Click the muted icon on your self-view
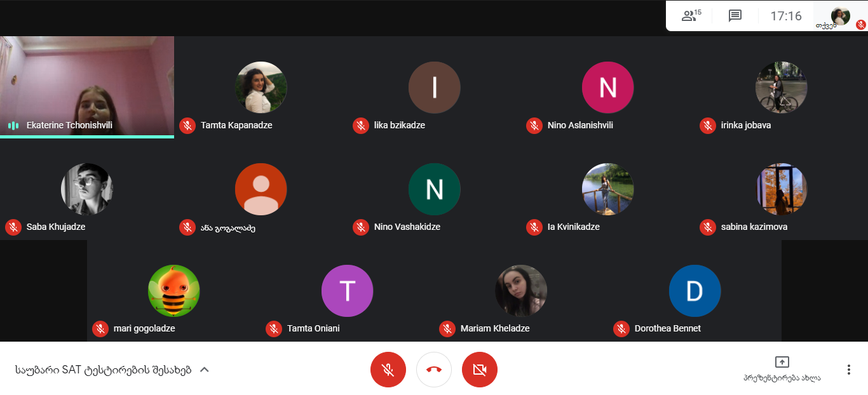 point(860,25)
